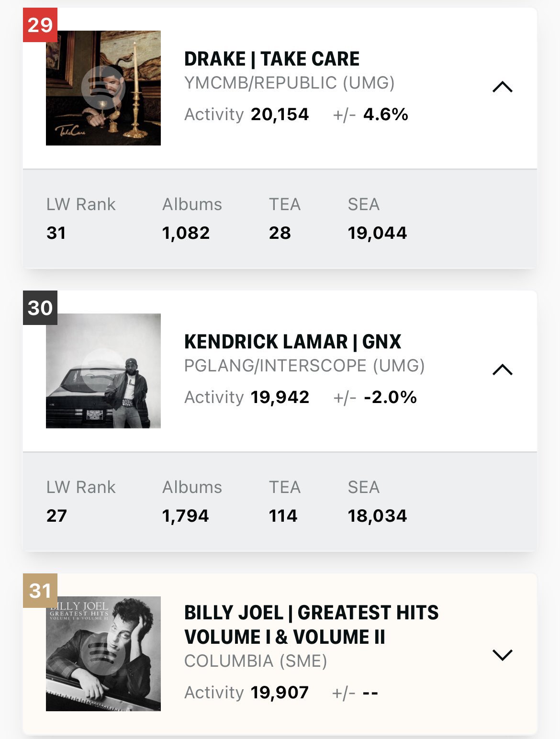Click Drake's Activity value 20,154
This screenshot has height=739, width=560.
click(280, 114)
